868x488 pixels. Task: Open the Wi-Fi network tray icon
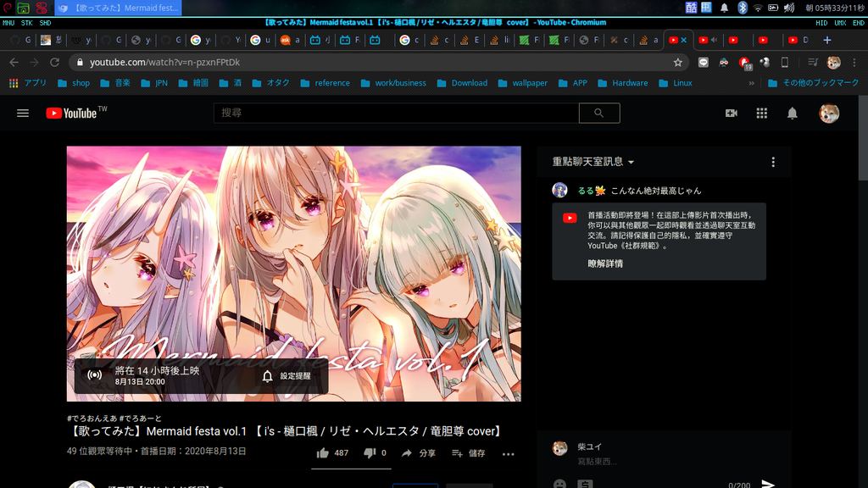click(x=758, y=8)
